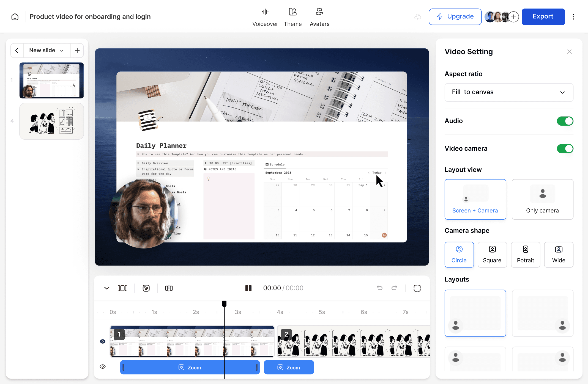
Task: Disable the Video camera toggle
Action: coord(565,149)
